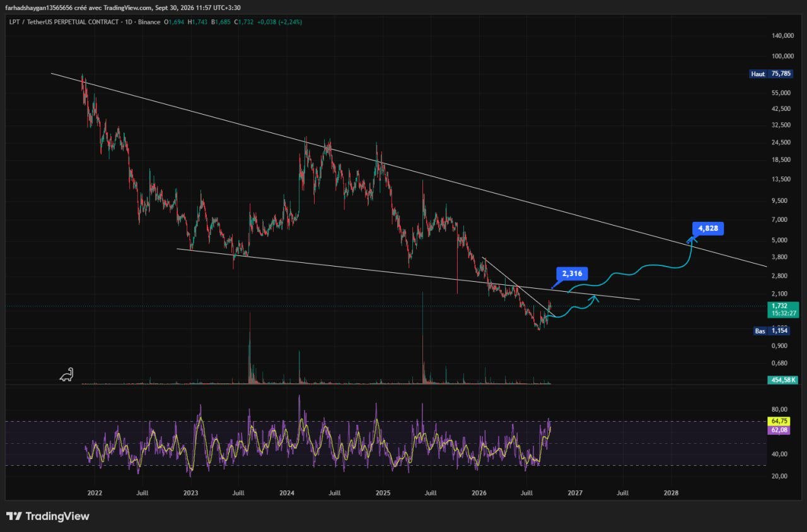Click the "24,500" price scale label

coord(782,142)
